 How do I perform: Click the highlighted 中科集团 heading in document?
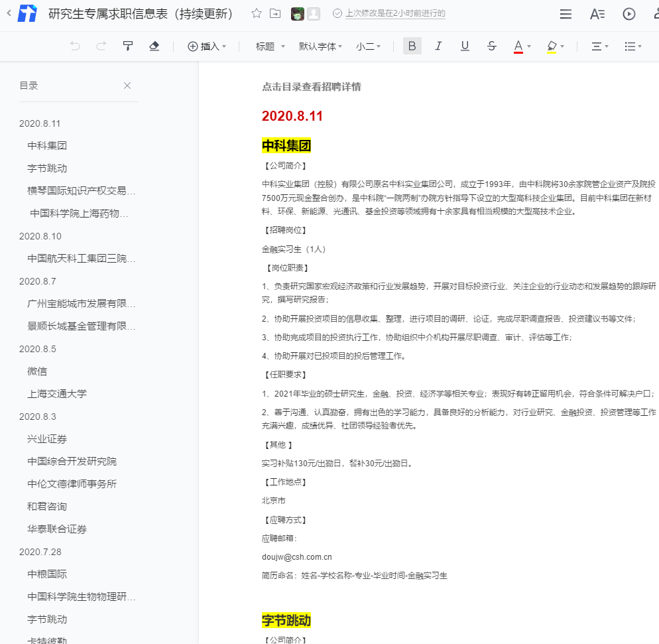point(286,146)
